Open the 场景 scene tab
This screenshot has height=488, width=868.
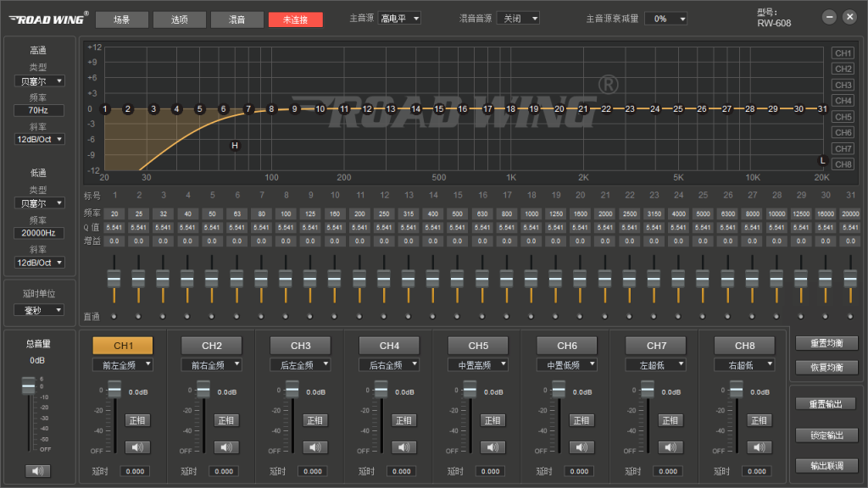pos(122,19)
